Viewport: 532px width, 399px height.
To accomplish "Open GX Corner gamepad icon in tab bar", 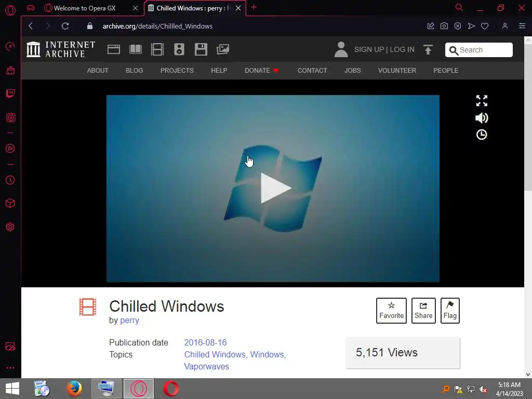I will tap(31, 8).
